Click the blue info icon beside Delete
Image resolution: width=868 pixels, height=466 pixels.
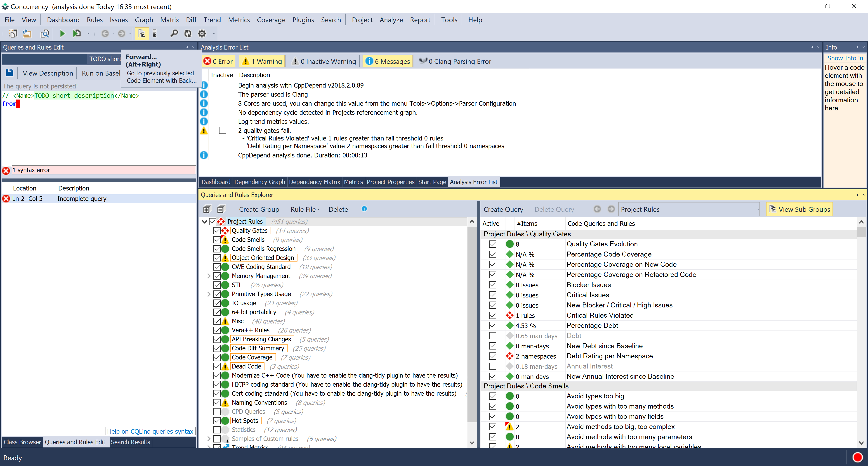(364, 209)
